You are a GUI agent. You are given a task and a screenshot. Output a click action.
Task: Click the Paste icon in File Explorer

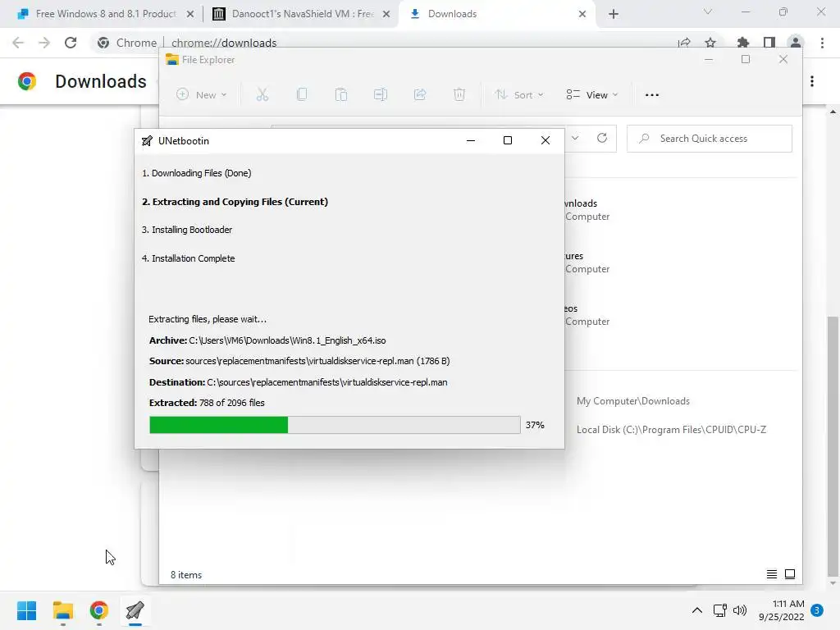pos(341,95)
